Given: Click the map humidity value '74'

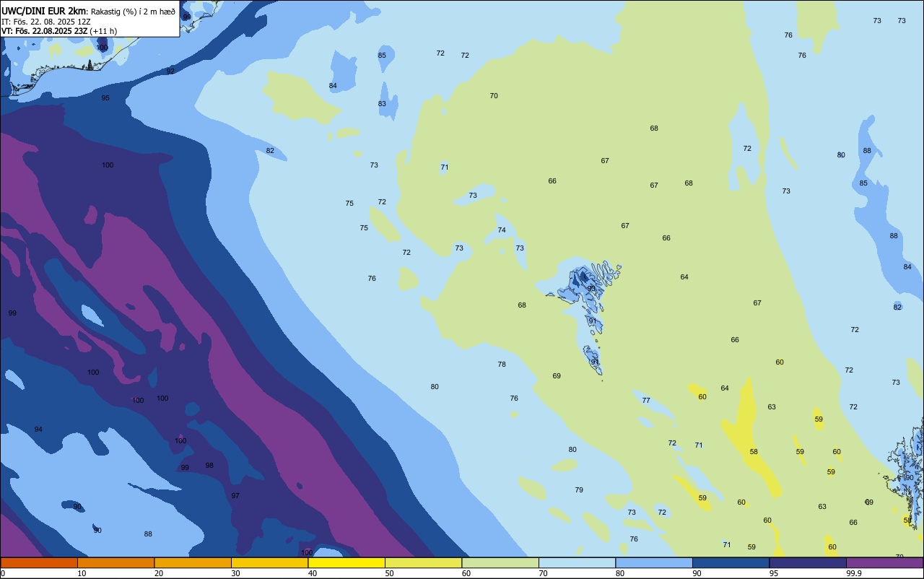Looking at the screenshot, I should point(502,230).
